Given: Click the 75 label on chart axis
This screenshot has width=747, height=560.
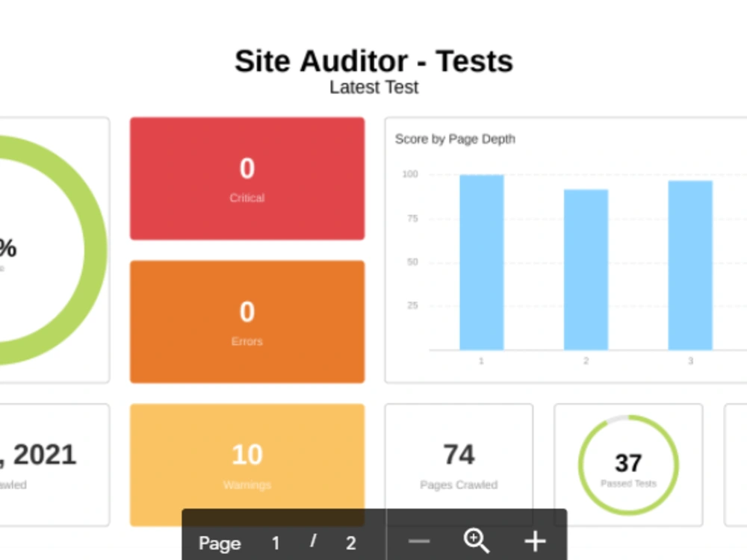Looking at the screenshot, I should (x=412, y=219).
